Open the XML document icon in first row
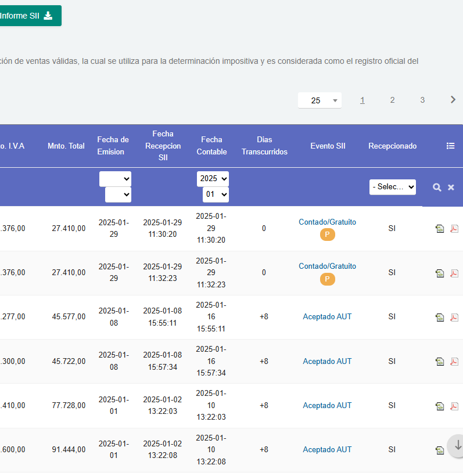Image resolution: width=463 pixels, height=476 pixels. coord(440,229)
